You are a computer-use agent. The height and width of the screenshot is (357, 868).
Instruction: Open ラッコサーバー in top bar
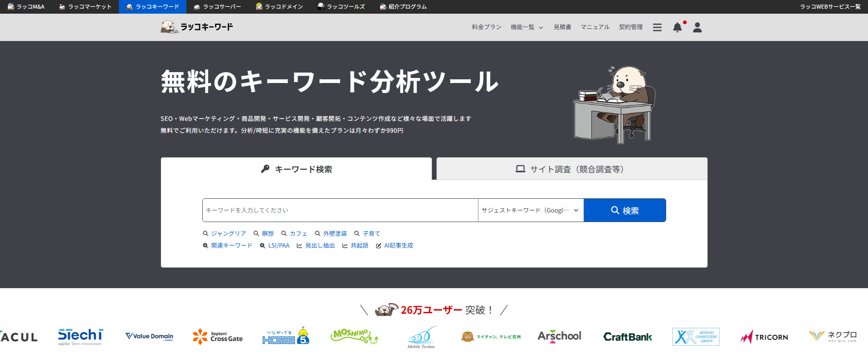point(217,7)
